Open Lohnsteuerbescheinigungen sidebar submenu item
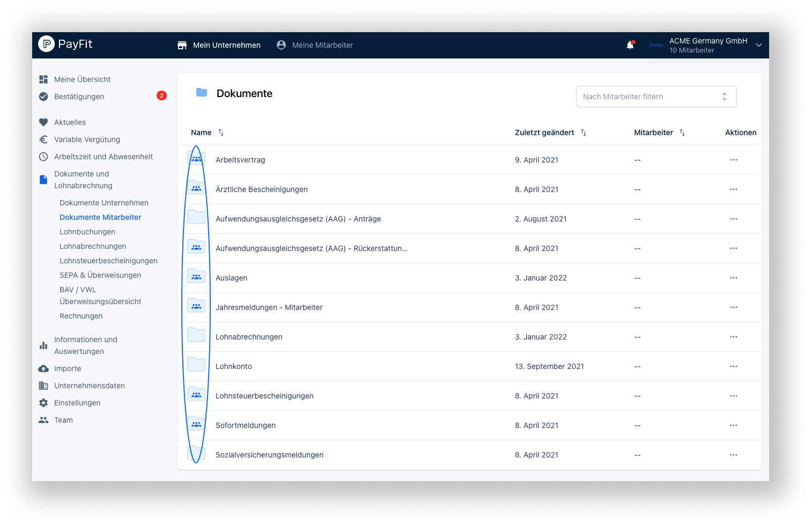Image resolution: width=812 pixels, height=524 pixels. click(108, 261)
